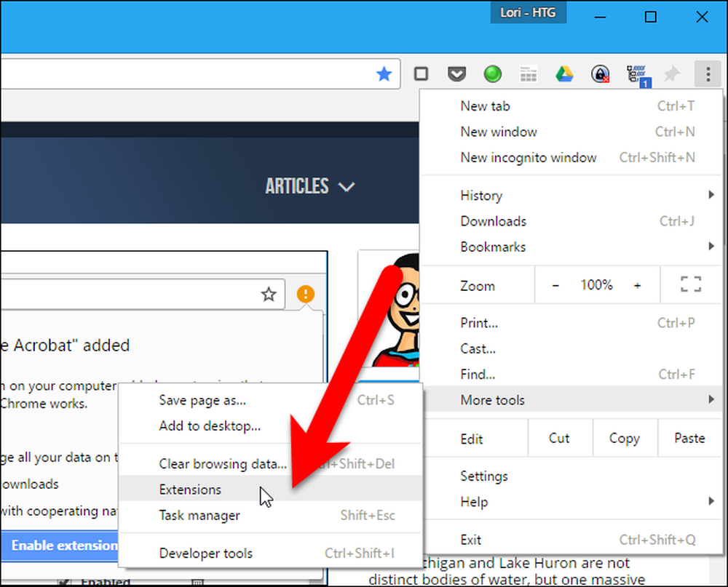Click the green circle extension icon
Image resolution: width=728 pixels, height=587 pixels.
(x=493, y=73)
